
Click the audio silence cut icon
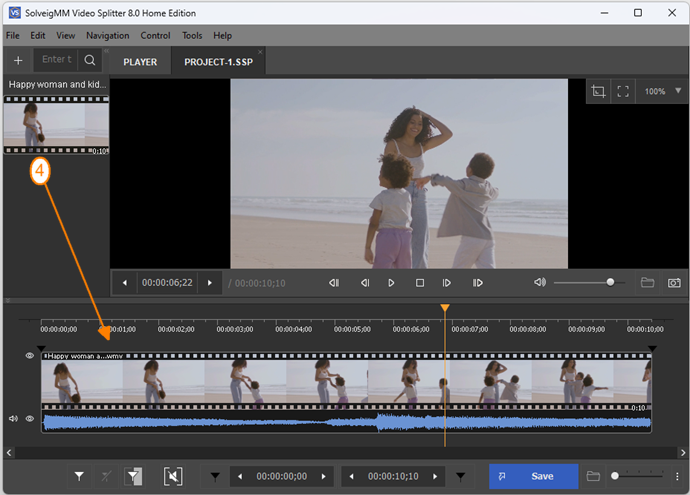click(x=173, y=476)
